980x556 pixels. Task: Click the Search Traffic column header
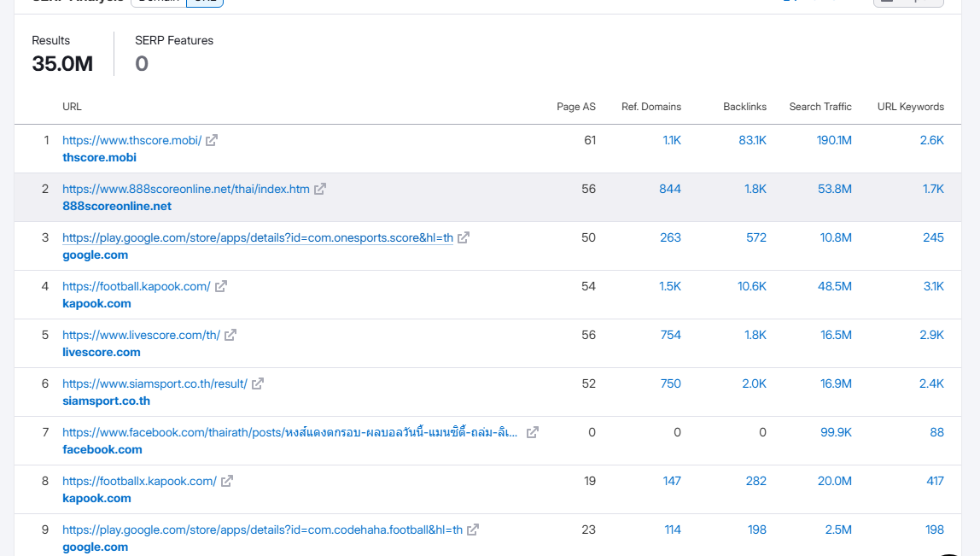pyautogui.click(x=820, y=107)
